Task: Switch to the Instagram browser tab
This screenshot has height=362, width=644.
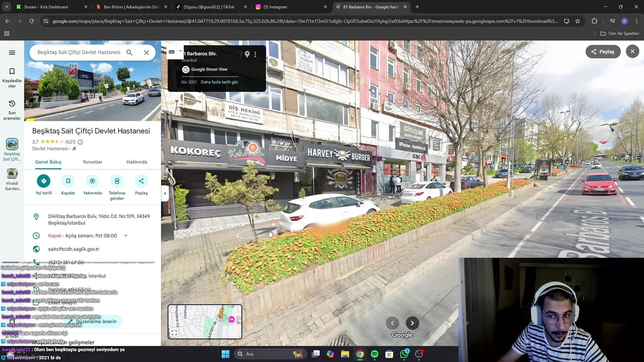Action: (x=291, y=7)
